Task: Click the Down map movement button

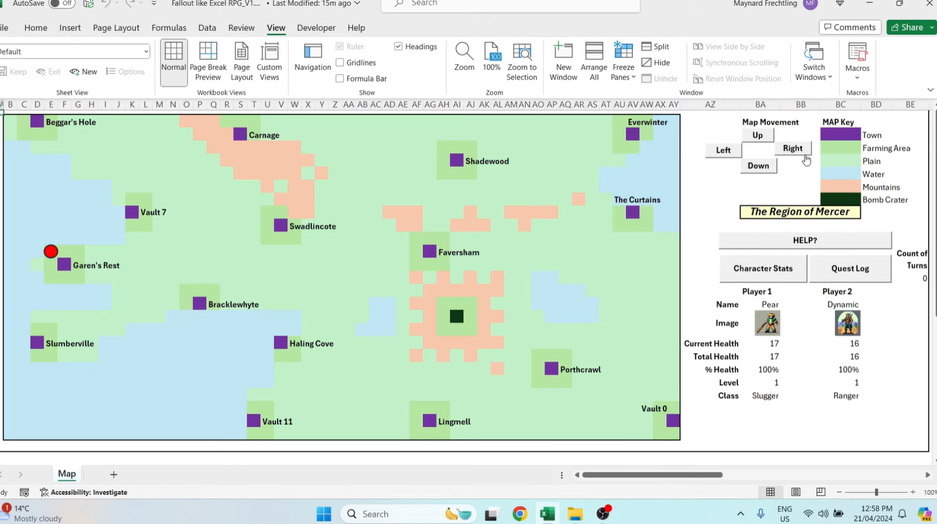Action: [x=758, y=166]
